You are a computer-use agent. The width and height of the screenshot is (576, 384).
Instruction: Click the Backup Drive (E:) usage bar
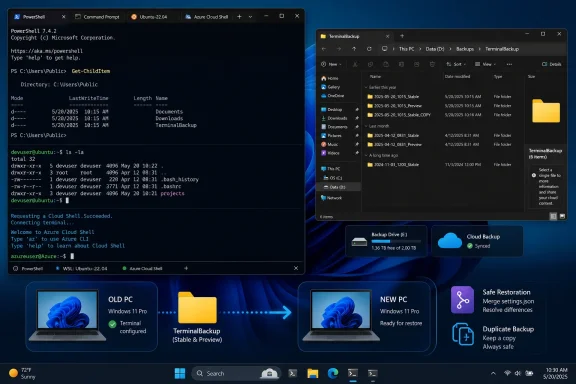(x=396, y=241)
